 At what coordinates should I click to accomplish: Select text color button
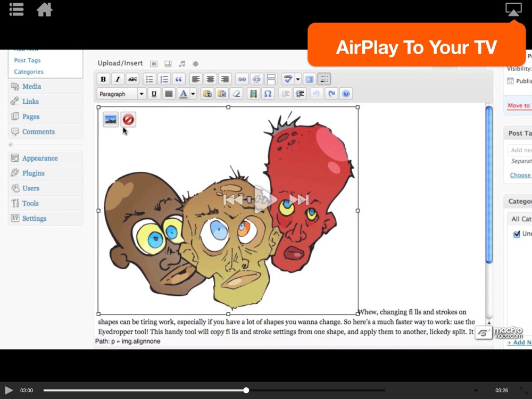click(183, 94)
